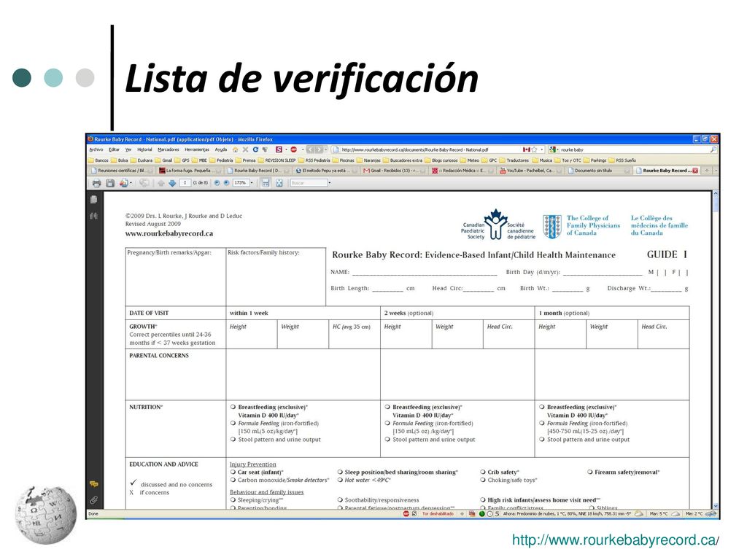Viewport: 747px width, 560px height.
Task: Open the Pages panel in PDF sidebar
Action: [94, 200]
